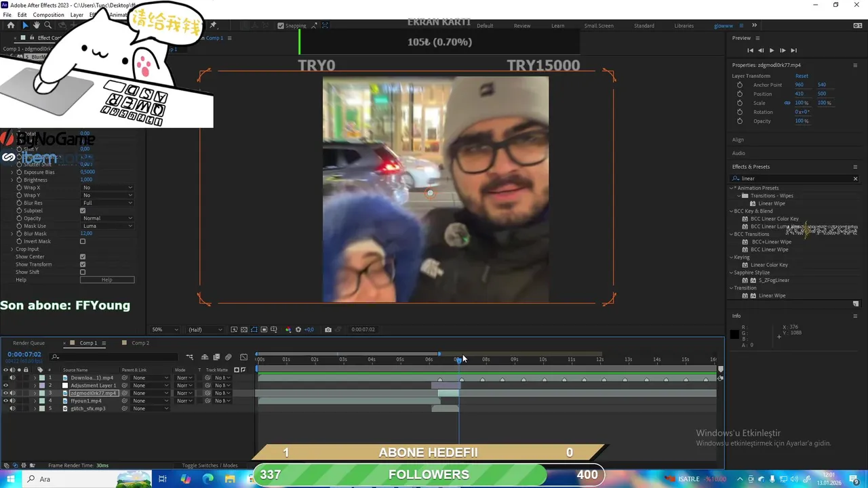Select the Selection arrow tool

coord(25,25)
